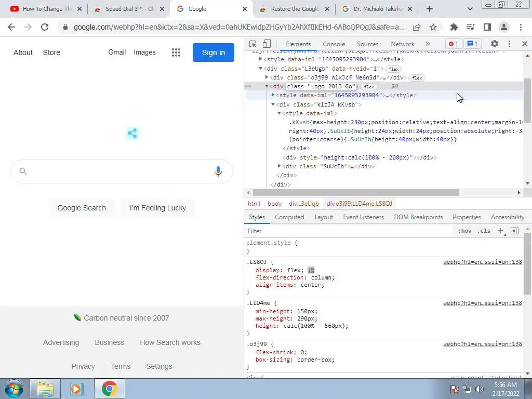This screenshot has width=532, height=399.
Task: Open the Extensions puzzle icon
Action: pos(454,27)
